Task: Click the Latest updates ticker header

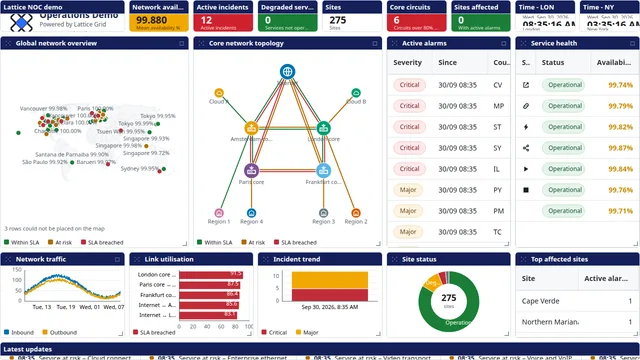Action: [x=320, y=349]
